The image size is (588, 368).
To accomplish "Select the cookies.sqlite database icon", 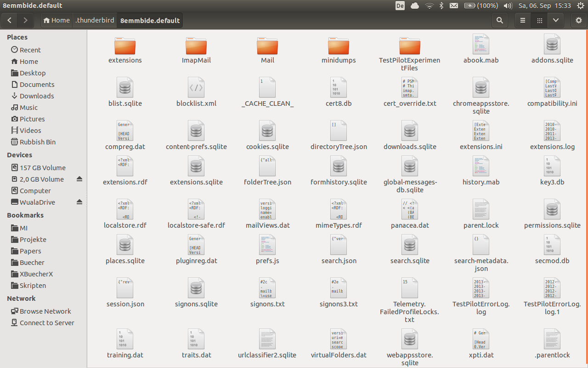I will (267, 131).
